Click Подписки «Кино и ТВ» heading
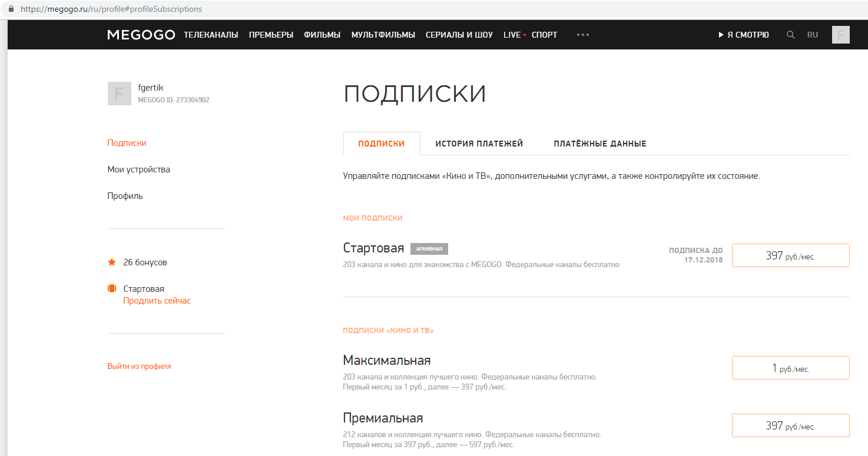The image size is (868, 456). click(388, 331)
